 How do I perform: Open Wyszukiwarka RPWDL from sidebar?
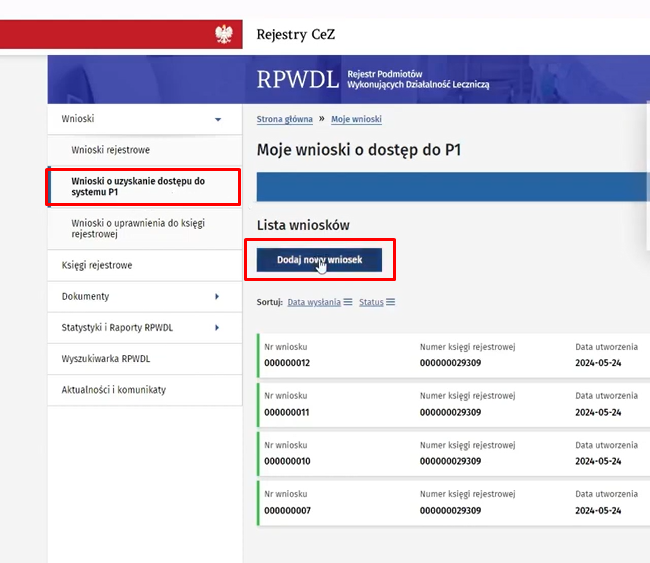[x=105, y=359]
